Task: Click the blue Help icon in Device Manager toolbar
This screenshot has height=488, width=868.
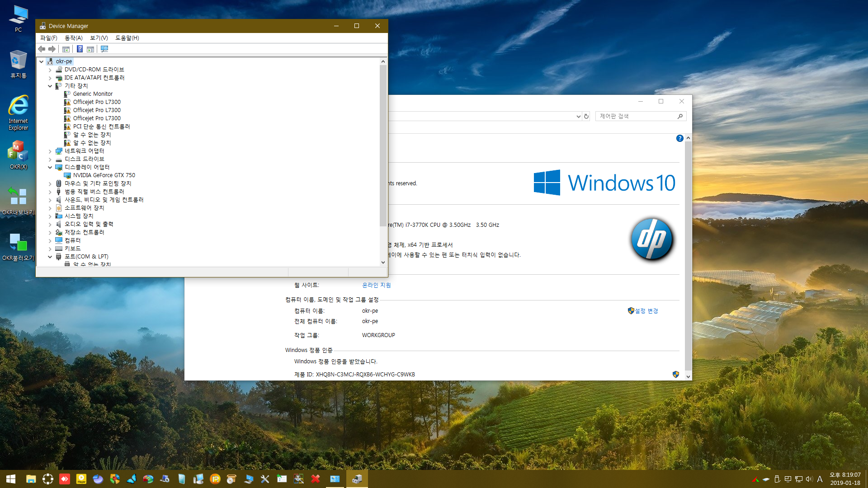Action: (80, 49)
